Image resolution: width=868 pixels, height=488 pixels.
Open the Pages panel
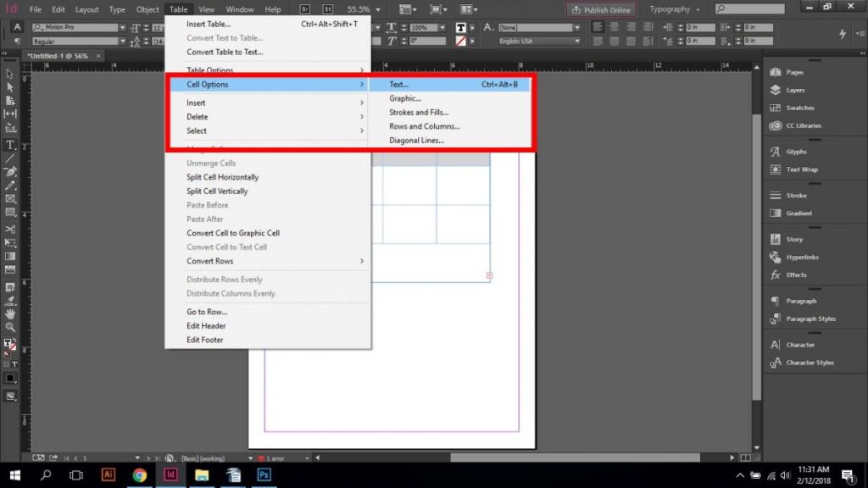coord(797,71)
